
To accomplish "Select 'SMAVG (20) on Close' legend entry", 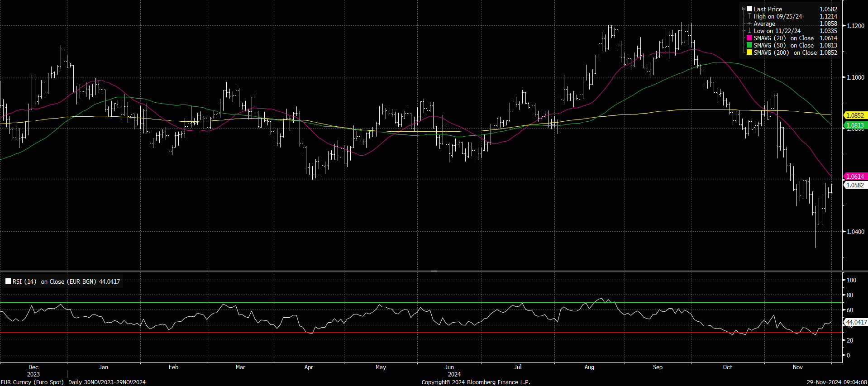I will coord(783,38).
